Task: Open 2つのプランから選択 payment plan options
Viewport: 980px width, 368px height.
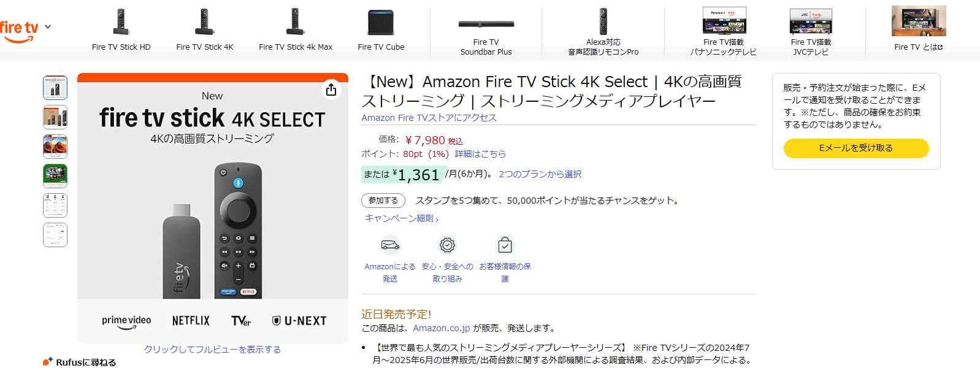Action: click(540, 174)
